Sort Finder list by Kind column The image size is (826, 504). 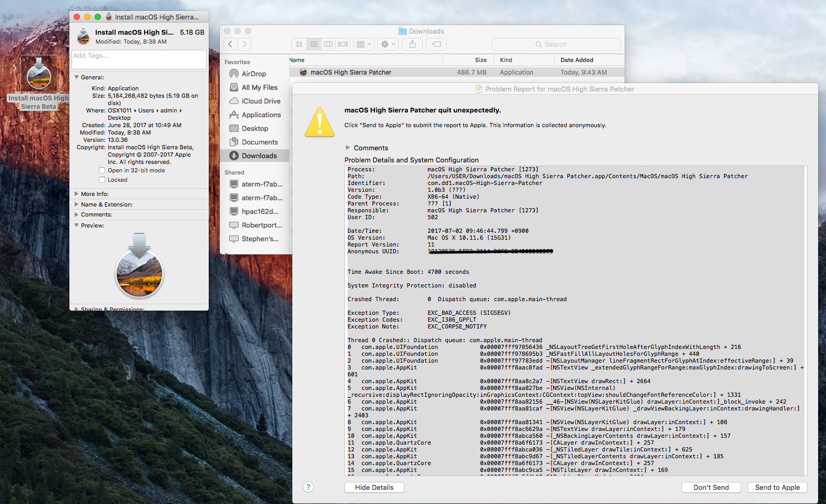point(524,60)
